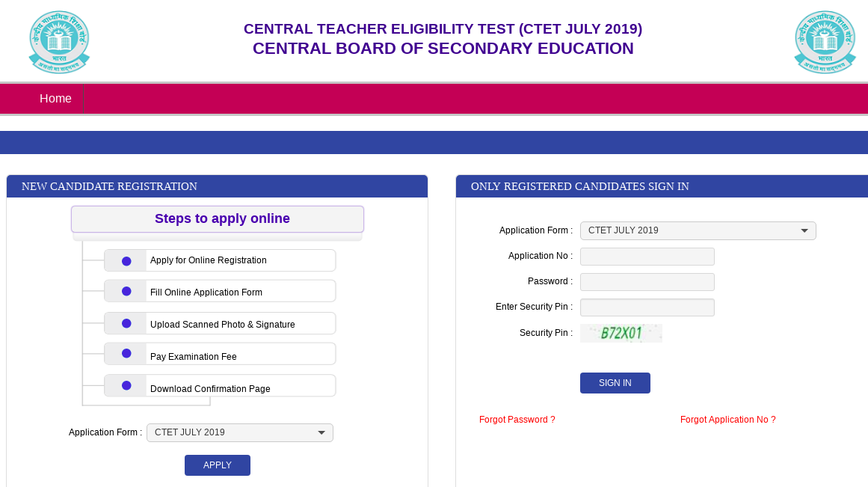Viewport: 868px width, 487px height.
Task: Open the Forgot Application No link
Action: tap(727, 420)
